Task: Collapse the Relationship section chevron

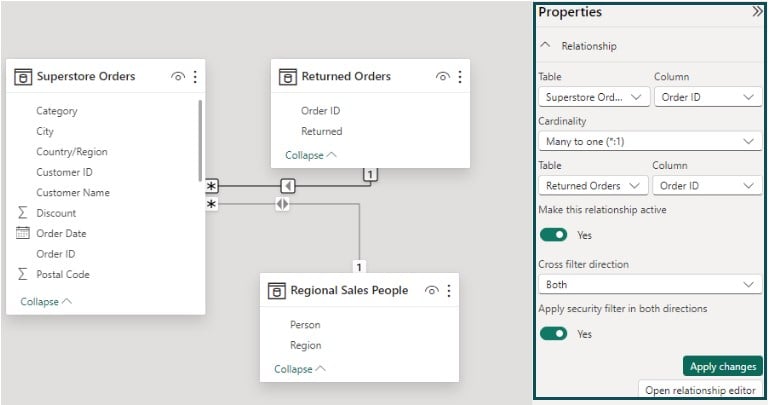Action: click(x=545, y=45)
